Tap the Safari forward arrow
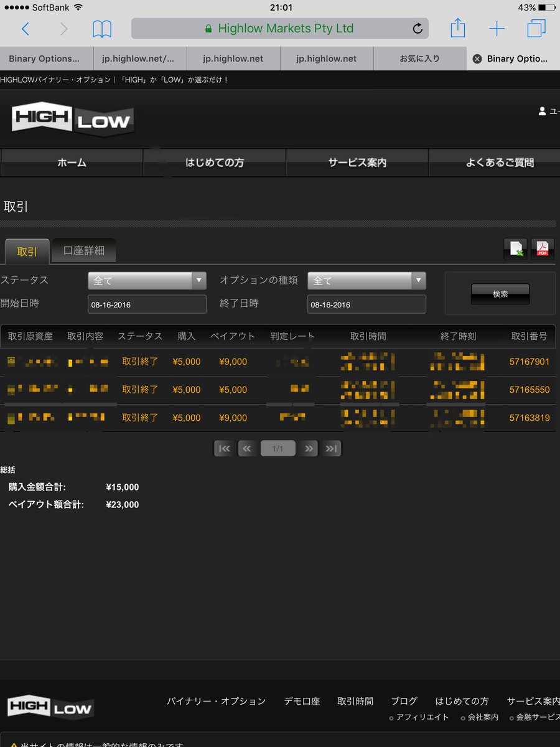 tap(63, 28)
